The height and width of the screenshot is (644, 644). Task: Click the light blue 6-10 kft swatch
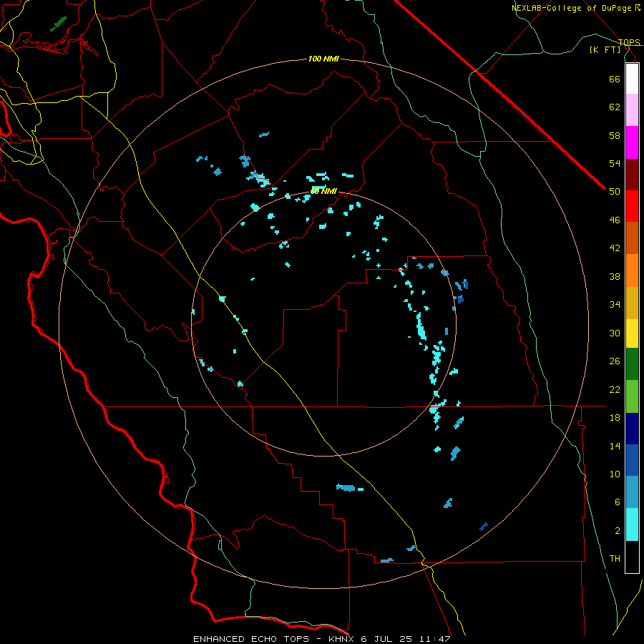[x=632, y=492]
